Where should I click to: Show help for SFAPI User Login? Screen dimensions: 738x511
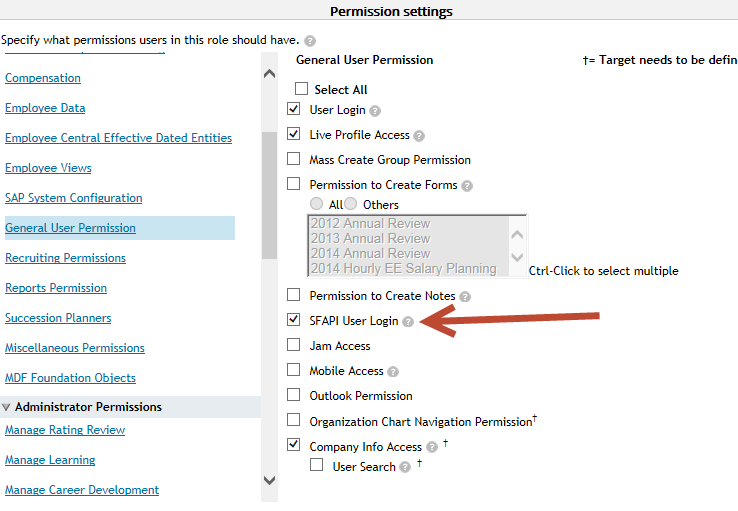point(408,322)
